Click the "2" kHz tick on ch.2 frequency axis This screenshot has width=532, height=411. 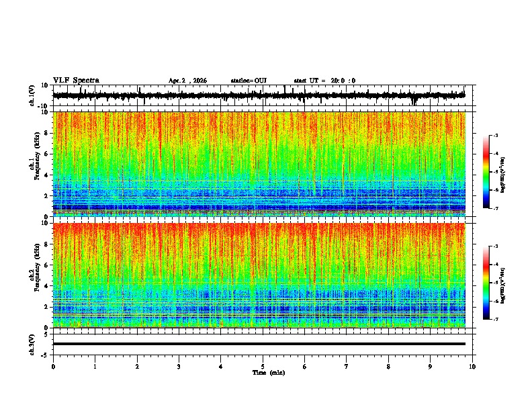[46, 307]
